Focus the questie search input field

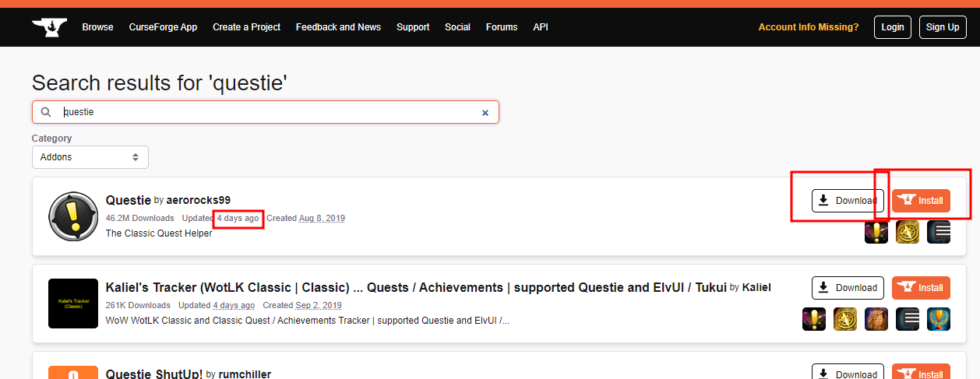click(x=266, y=112)
